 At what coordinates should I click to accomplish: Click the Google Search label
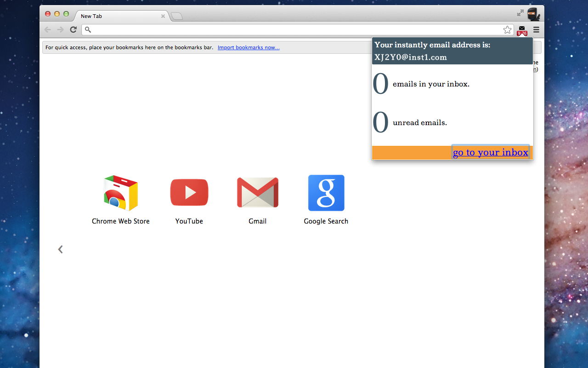point(326,221)
